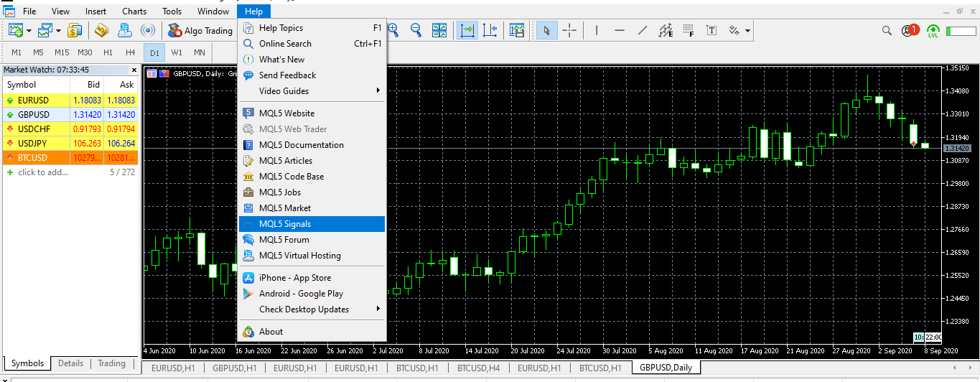The width and height of the screenshot is (980, 382).
Task: Select Help Topics menu entry
Action: click(x=312, y=28)
